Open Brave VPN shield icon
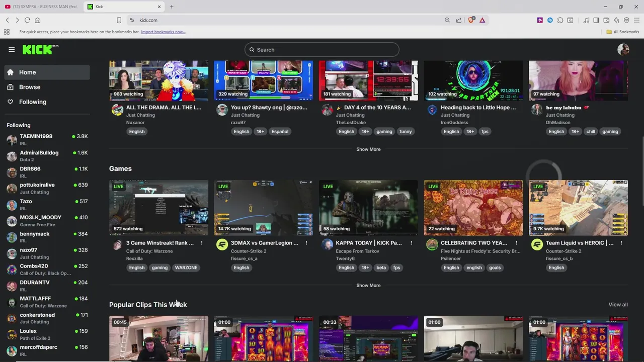This screenshot has height=362, width=644. 626,20
